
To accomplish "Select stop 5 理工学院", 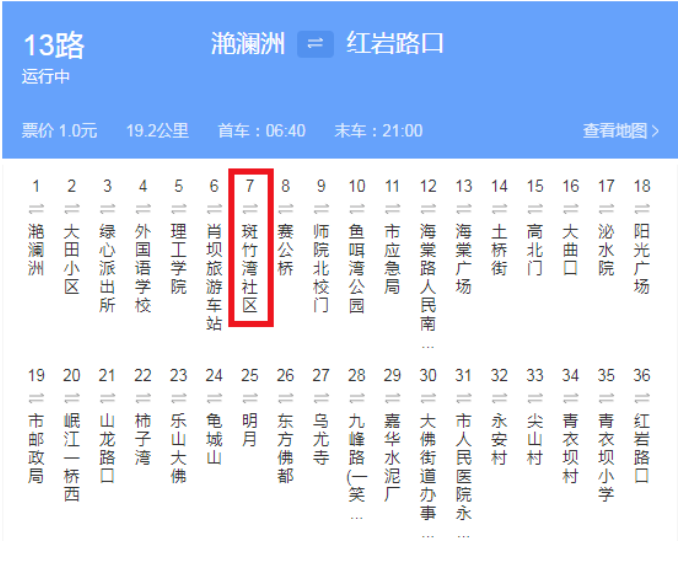I will point(178,259).
